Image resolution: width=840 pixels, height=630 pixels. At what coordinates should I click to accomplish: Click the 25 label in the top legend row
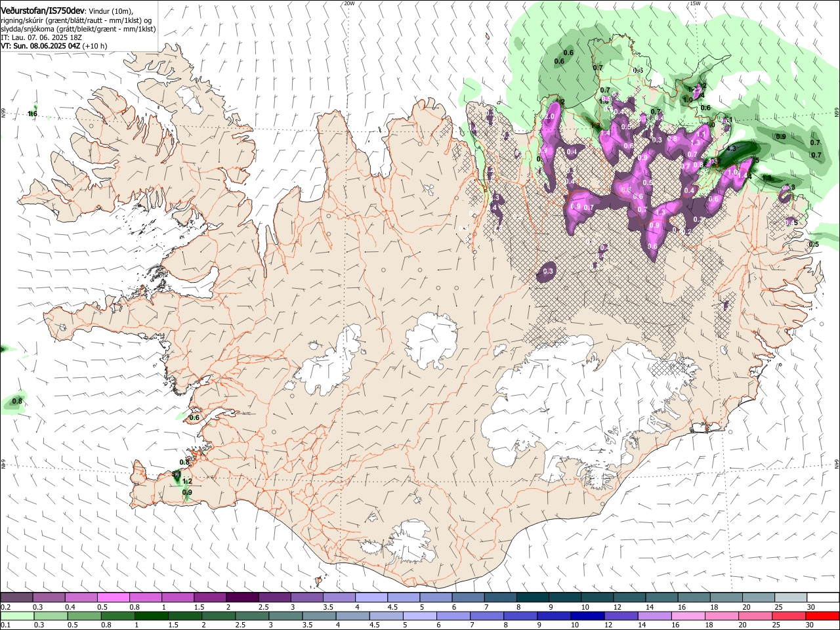pos(778,607)
